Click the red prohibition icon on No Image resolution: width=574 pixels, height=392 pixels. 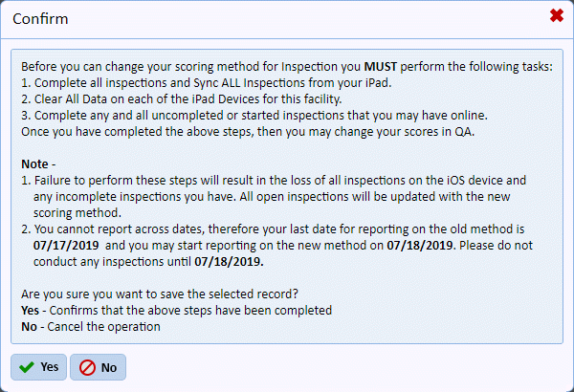click(x=87, y=367)
